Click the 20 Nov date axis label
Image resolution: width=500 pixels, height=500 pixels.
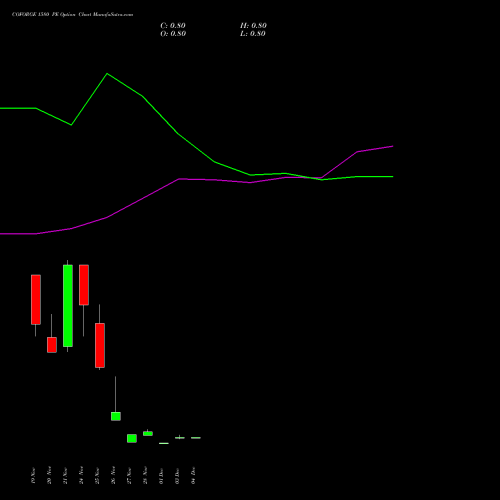[49, 476]
